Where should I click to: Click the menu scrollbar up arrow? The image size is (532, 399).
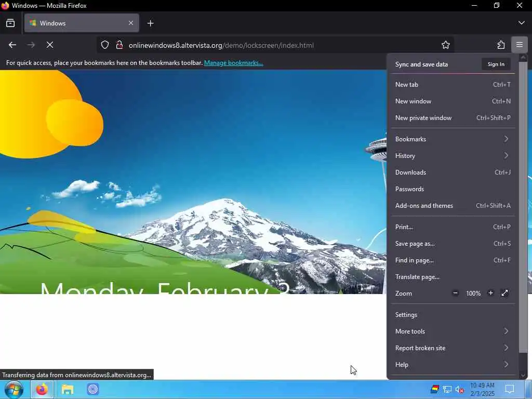tap(523, 58)
